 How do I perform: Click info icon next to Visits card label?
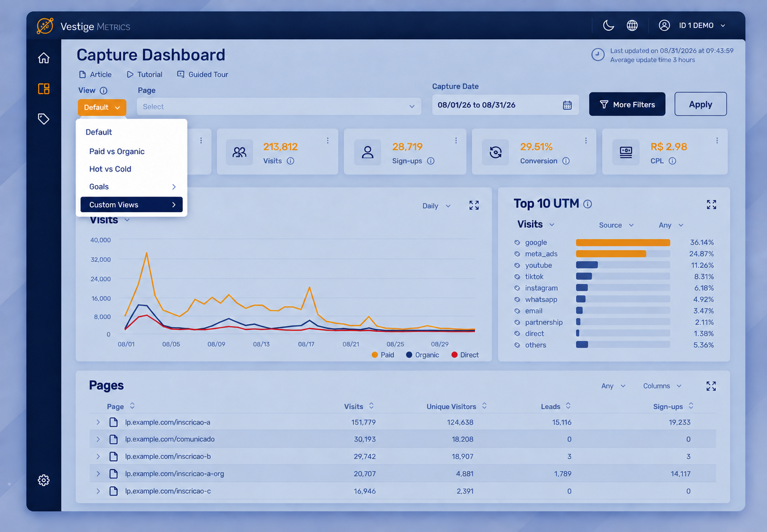pos(290,161)
